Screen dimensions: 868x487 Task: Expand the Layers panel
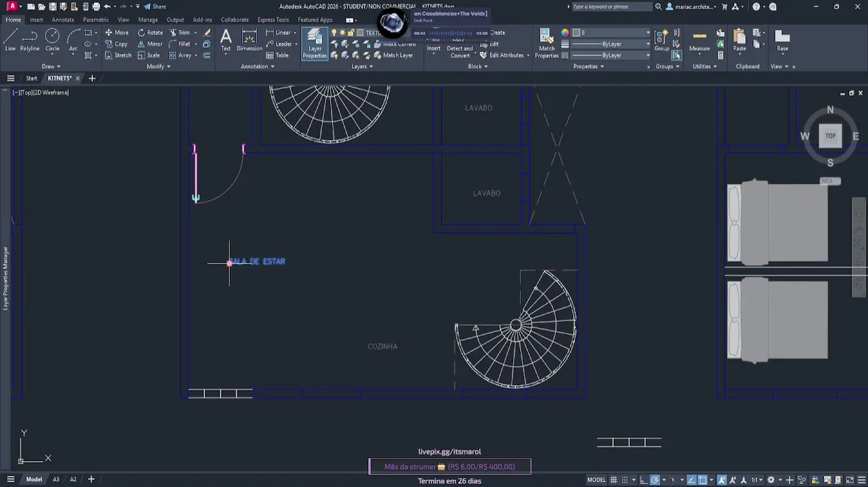pyautogui.click(x=362, y=66)
